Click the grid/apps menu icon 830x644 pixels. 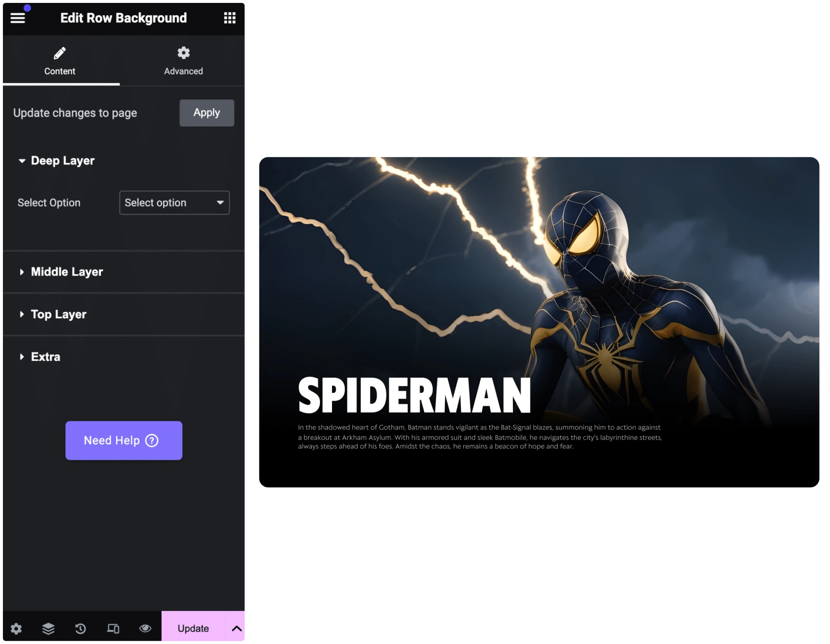click(x=229, y=17)
